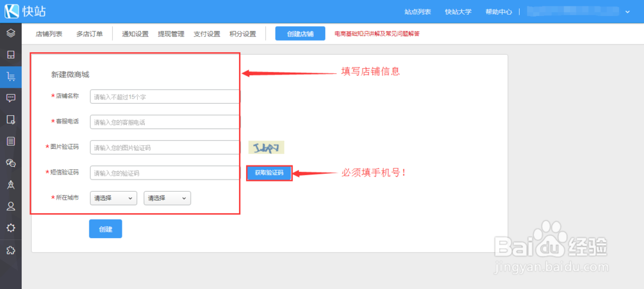Select the shopping cart sidebar icon

pos(11,77)
